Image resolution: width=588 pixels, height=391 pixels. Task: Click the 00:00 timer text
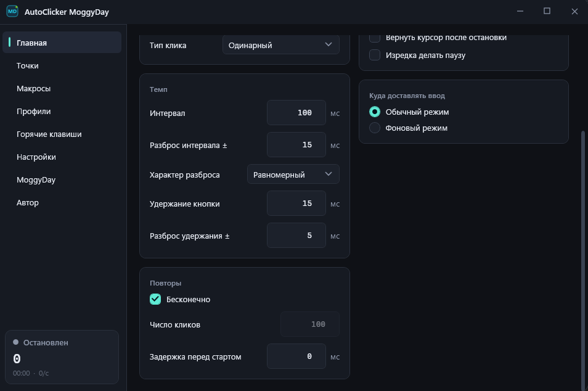click(22, 373)
